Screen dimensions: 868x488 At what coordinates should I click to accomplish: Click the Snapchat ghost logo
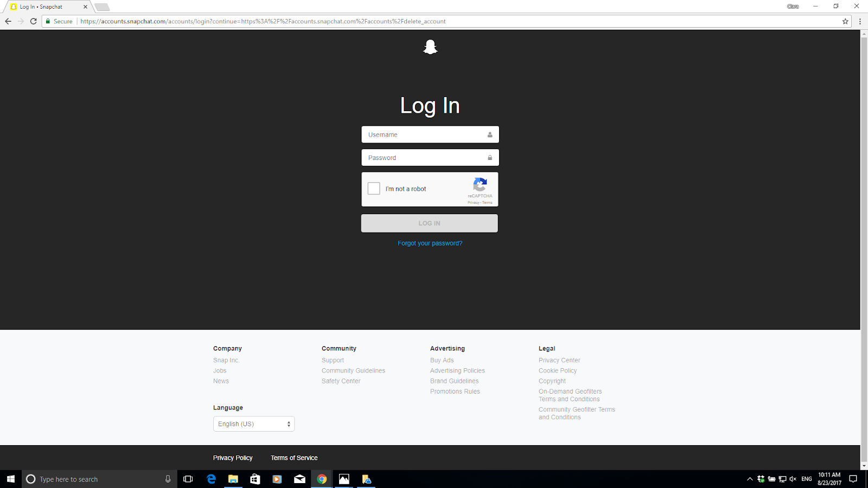(x=430, y=47)
